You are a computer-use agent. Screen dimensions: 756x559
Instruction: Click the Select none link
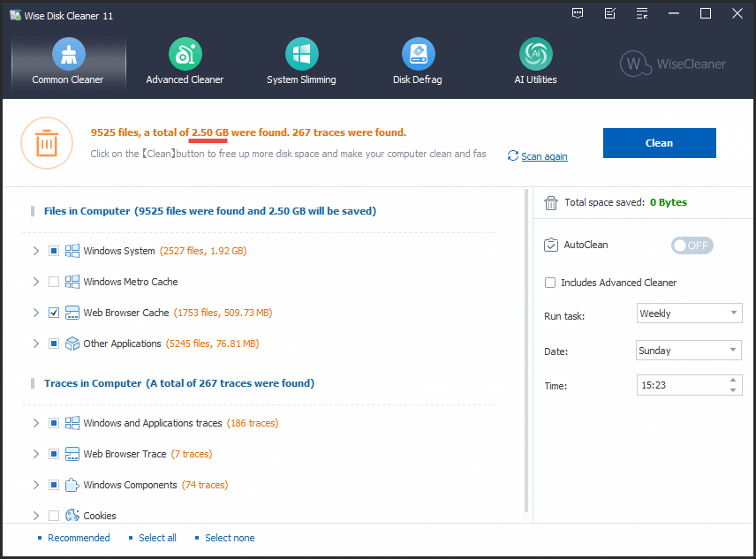tap(230, 538)
